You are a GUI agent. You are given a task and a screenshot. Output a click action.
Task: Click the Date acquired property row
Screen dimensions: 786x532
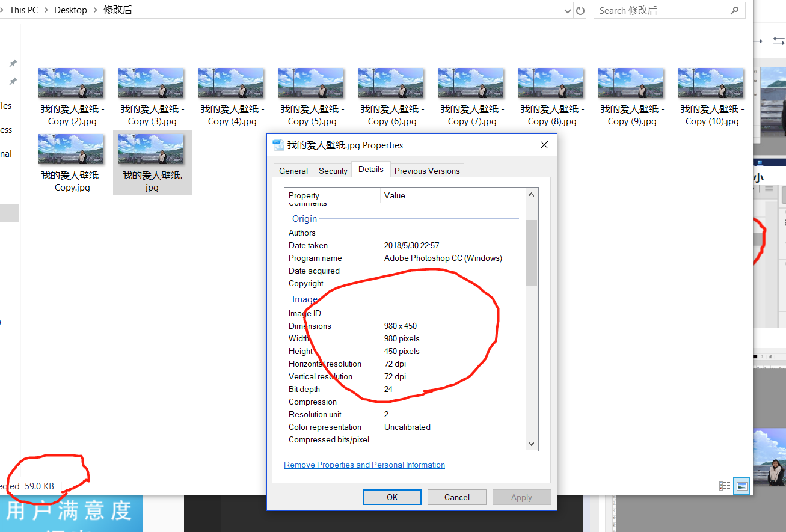point(403,271)
